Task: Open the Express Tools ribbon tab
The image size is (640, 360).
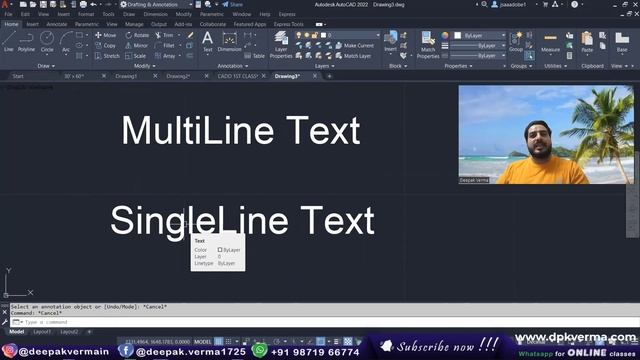Action: tap(289, 24)
